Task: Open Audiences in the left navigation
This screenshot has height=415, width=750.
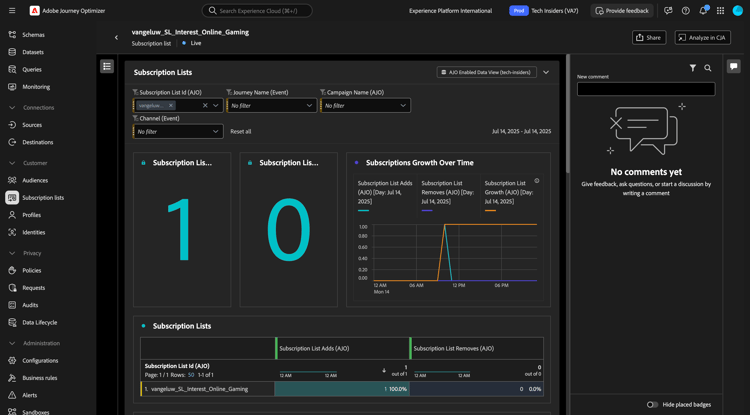Action: coord(35,180)
